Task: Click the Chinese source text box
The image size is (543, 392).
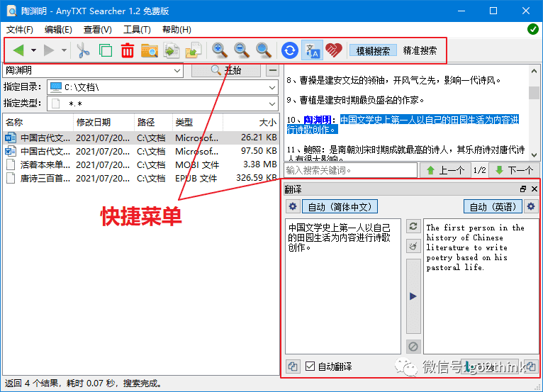Action: click(343, 286)
